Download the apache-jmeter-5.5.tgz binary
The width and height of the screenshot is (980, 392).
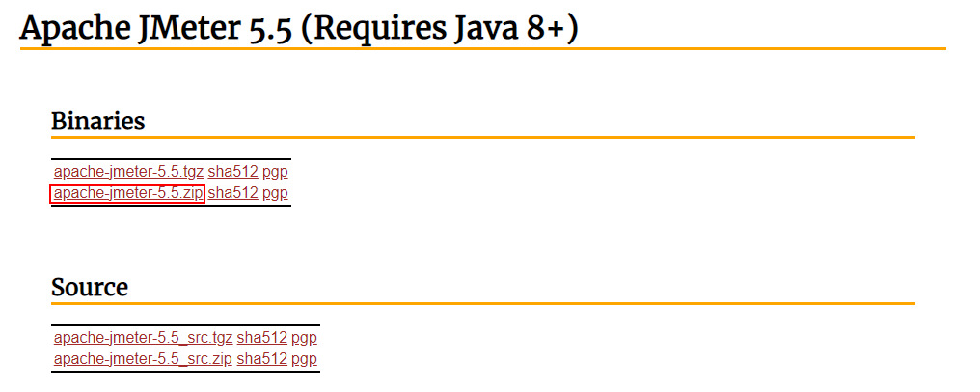coord(128,172)
